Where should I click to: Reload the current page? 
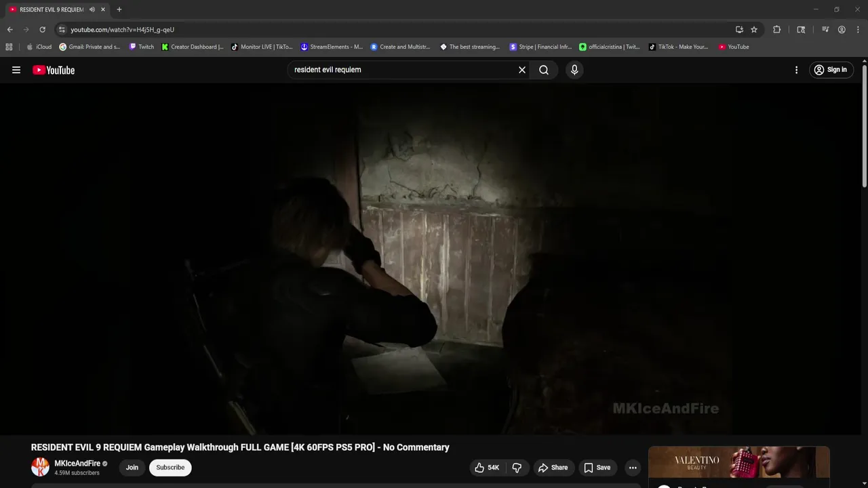pos(42,30)
